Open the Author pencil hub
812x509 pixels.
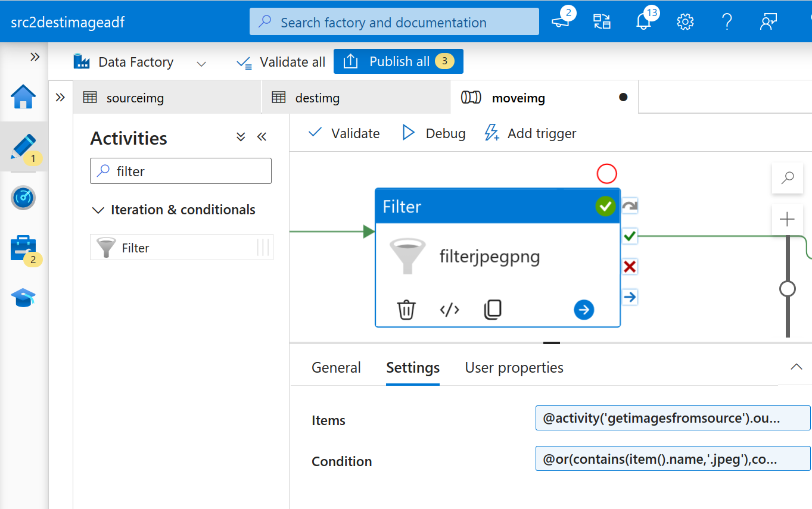(23, 147)
